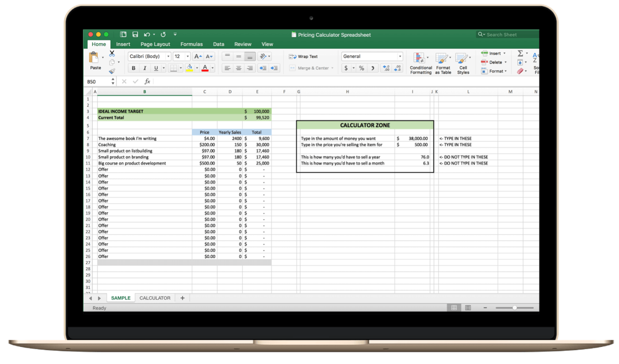619x364 pixels.
Task: Switch to Normal view in status bar
Action: click(x=454, y=308)
